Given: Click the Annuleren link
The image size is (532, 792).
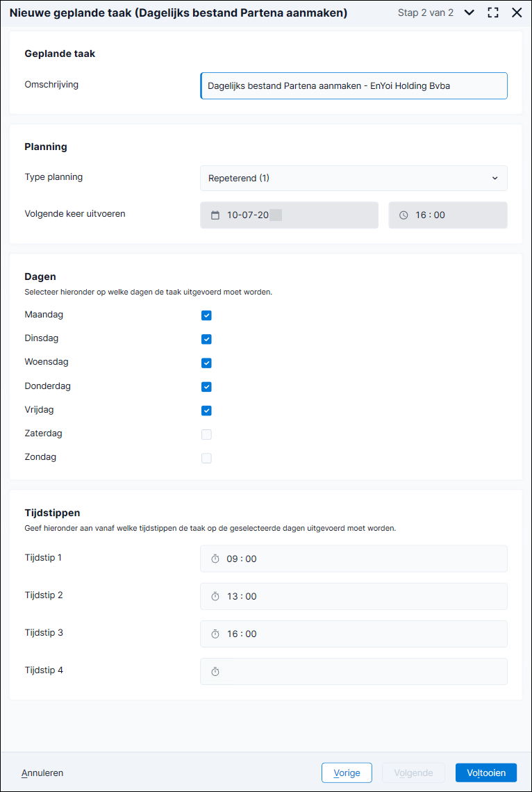Looking at the screenshot, I should pos(42,773).
